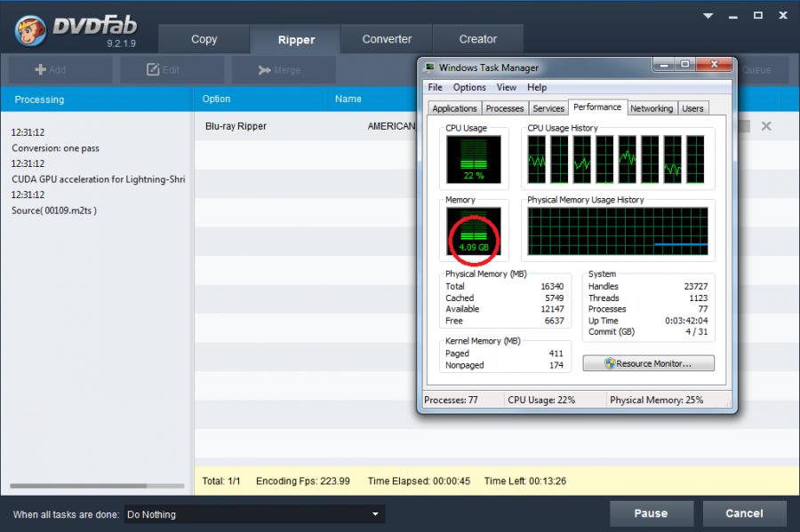Go to the Creator tab in DVDFab
The image size is (800, 532).
[477, 39]
